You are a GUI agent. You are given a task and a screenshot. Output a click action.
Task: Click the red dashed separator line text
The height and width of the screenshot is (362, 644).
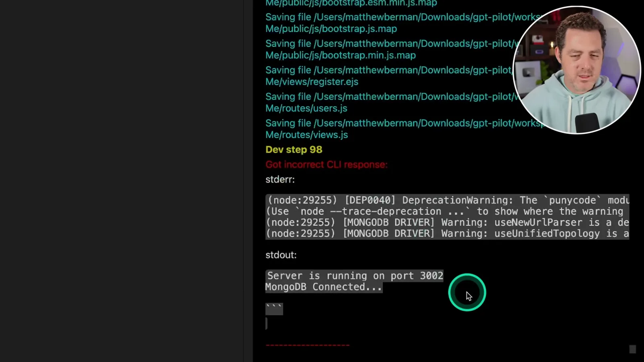click(x=308, y=345)
